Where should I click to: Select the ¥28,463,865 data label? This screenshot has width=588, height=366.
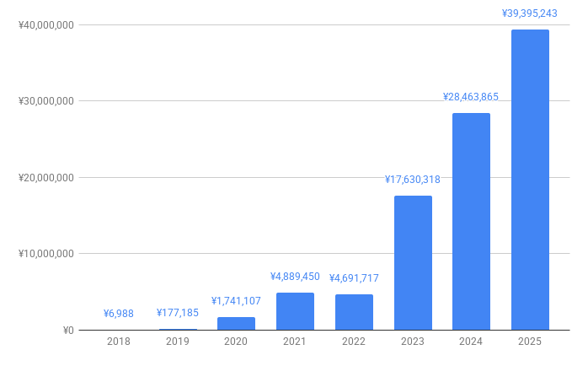[471, 97]
